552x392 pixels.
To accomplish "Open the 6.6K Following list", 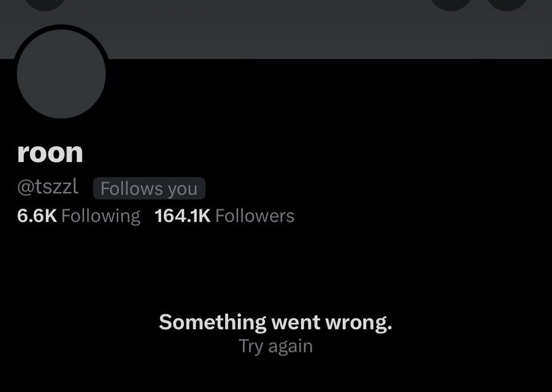I will pos(79,215).
